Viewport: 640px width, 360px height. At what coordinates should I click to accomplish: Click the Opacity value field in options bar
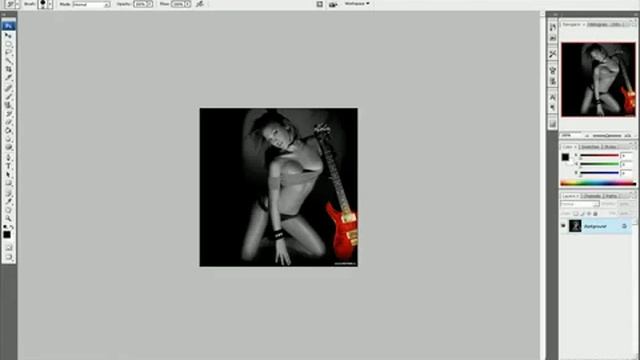[140, 4]
